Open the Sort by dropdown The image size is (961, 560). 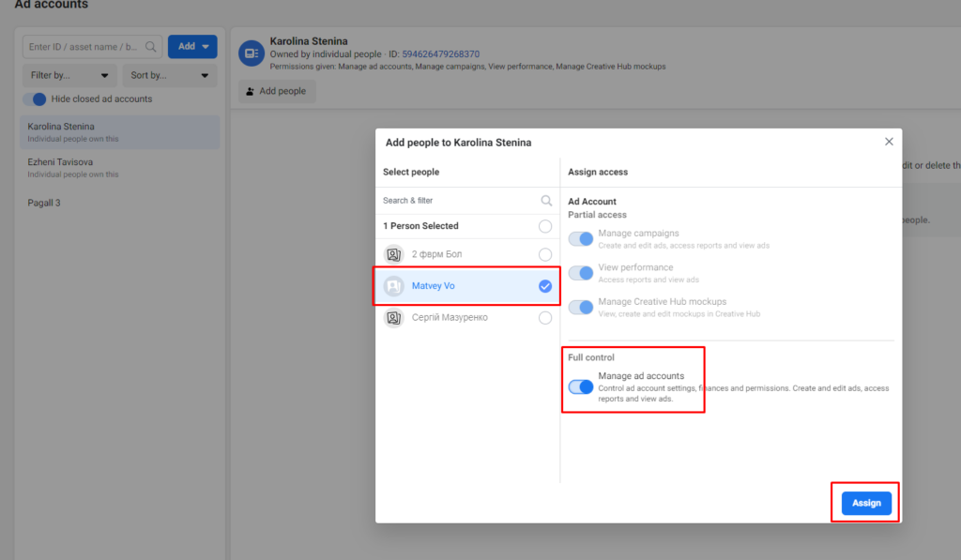point(169,74)
